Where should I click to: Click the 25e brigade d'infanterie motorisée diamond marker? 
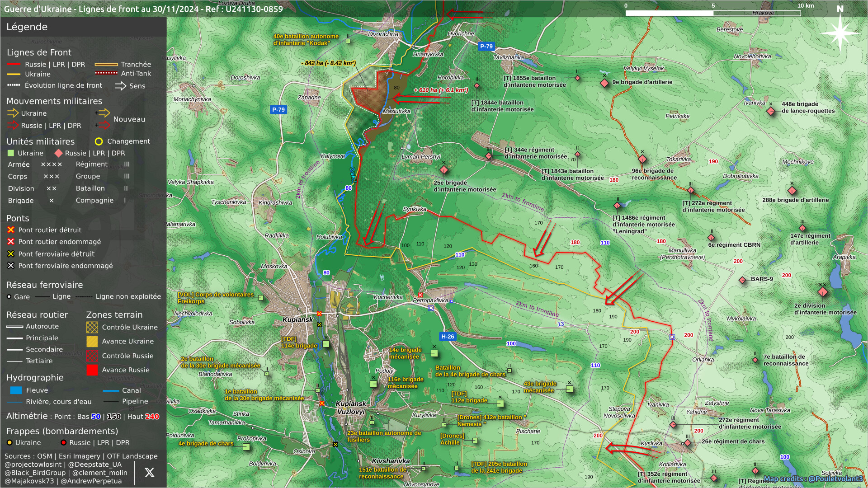tap(444, 170)
